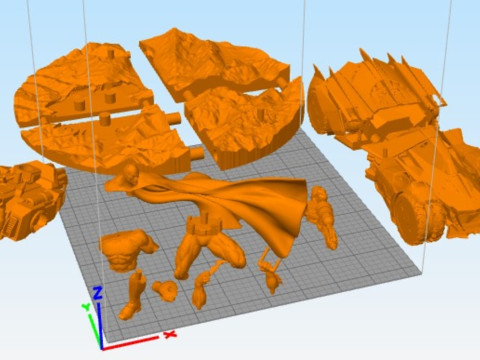This screenshot has height=360, width=480.
Task: Select the top-center rocky terrain base piece
Action: [213, 63]
